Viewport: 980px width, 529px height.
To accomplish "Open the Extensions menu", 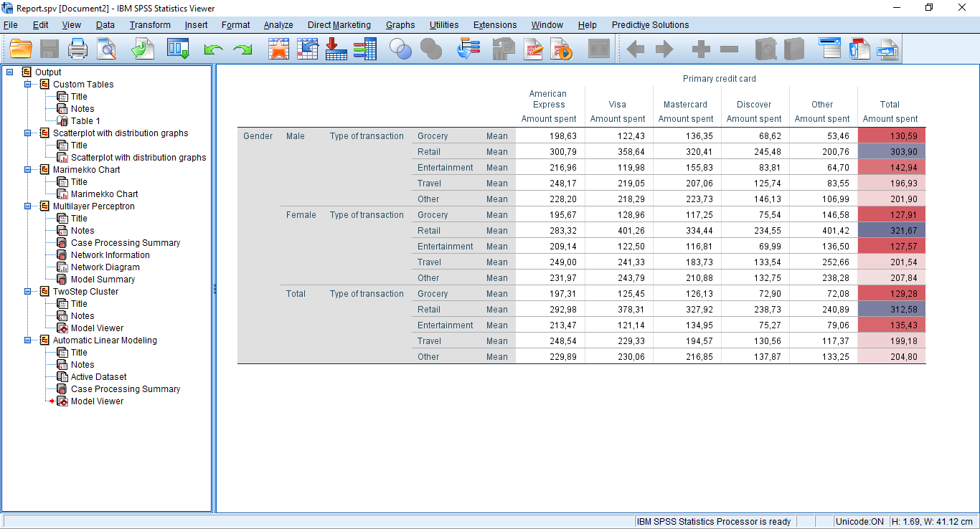I will coord(495,24).
